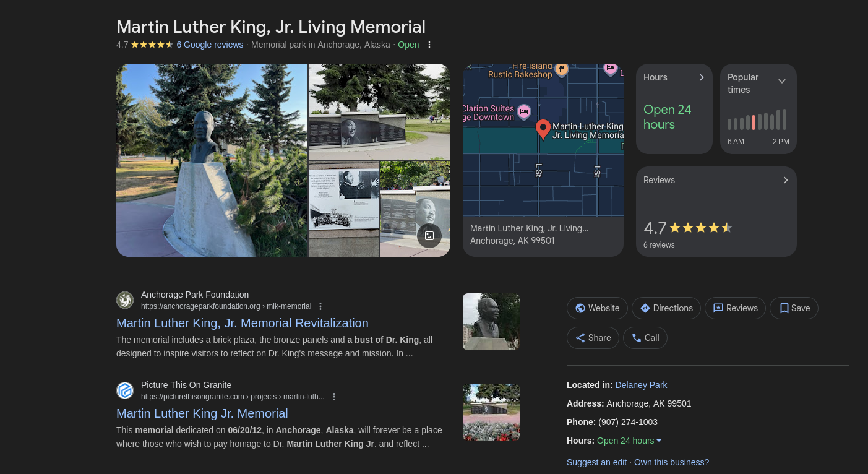
Task: Click the Directions button
Action: coord(666,308)
